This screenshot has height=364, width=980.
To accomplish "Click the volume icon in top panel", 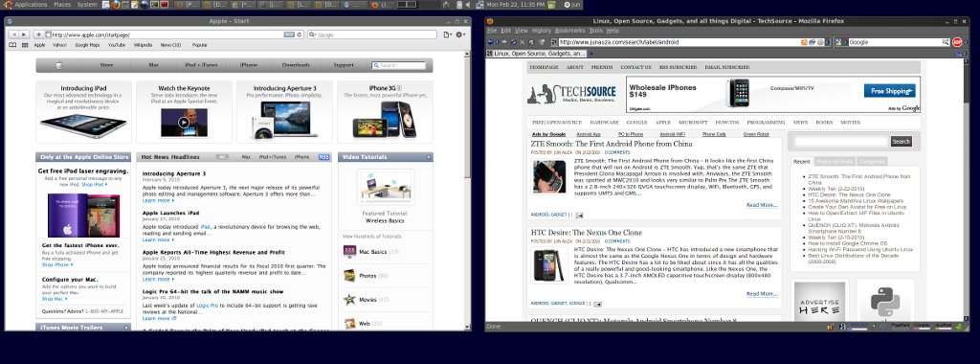I will point(467,5).
